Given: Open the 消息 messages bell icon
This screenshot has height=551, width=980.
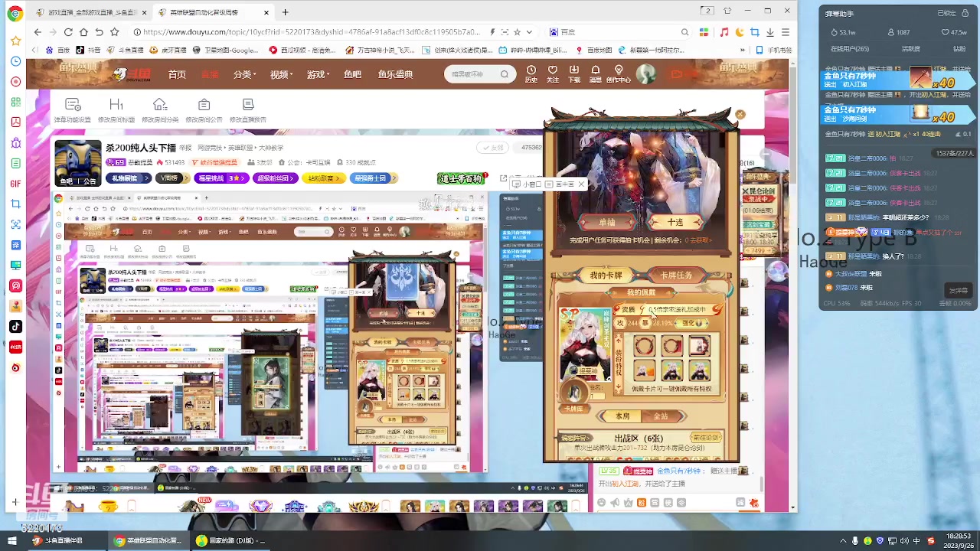Looking at the screenshot, I should (x=596, y=73).
